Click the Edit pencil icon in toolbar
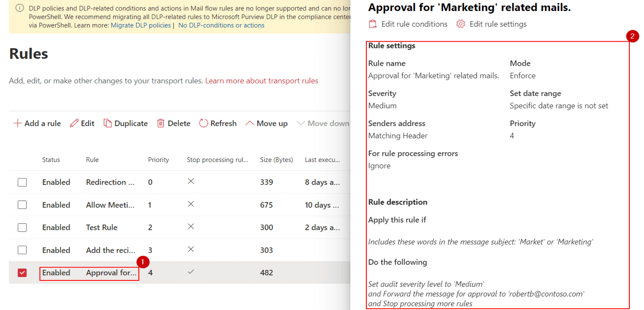The width and height of the screenshot is (644, 310). (x=74, y=124)
